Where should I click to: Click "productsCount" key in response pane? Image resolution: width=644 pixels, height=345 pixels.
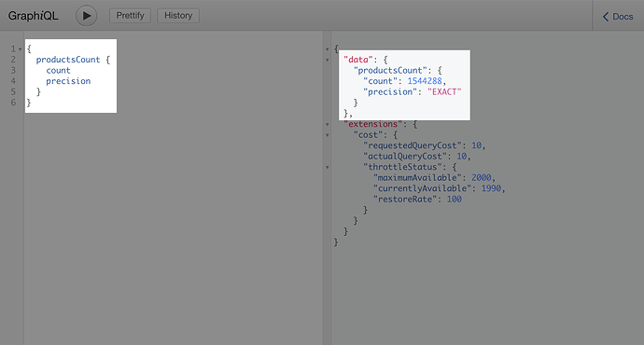click(390, 70)
